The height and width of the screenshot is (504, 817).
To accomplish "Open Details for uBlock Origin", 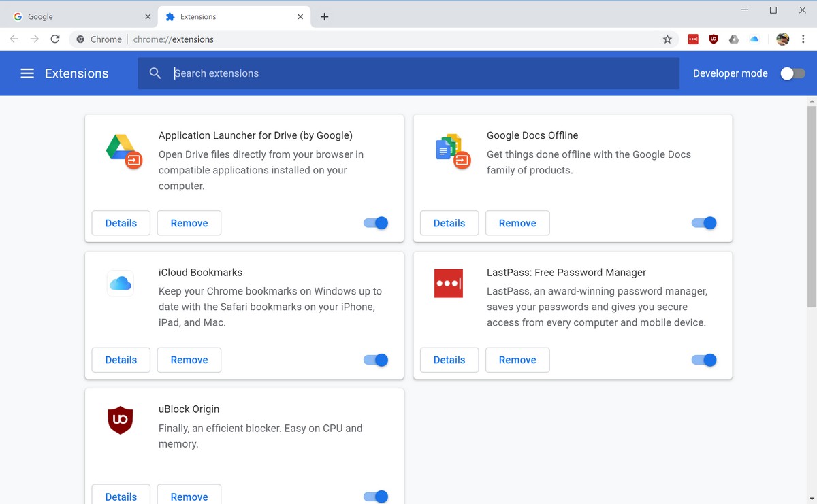I will click(x=121, y=496).
